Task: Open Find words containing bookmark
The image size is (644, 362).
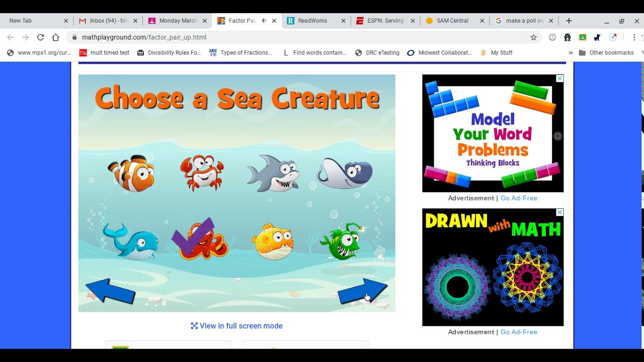Action: [x=314, y=52]
